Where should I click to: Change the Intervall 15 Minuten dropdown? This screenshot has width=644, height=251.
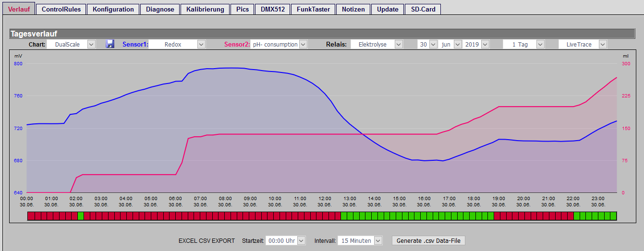point(360,240)
